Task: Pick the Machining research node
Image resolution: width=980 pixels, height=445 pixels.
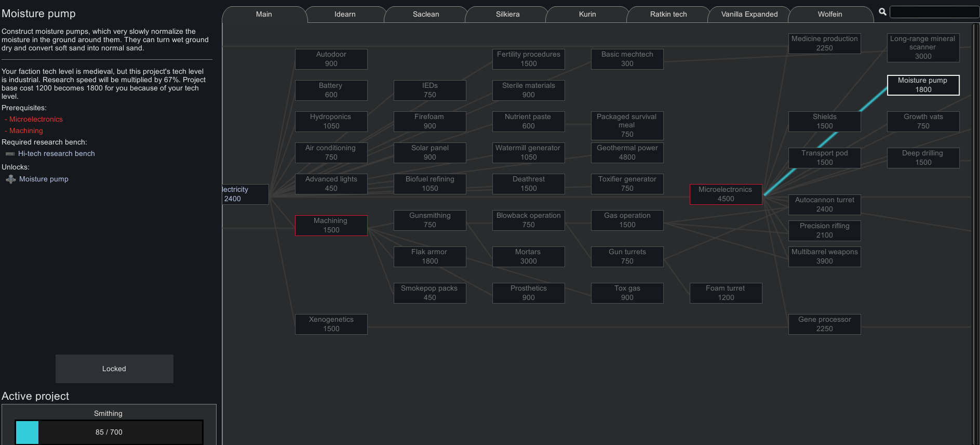Action: pos(331,226)
